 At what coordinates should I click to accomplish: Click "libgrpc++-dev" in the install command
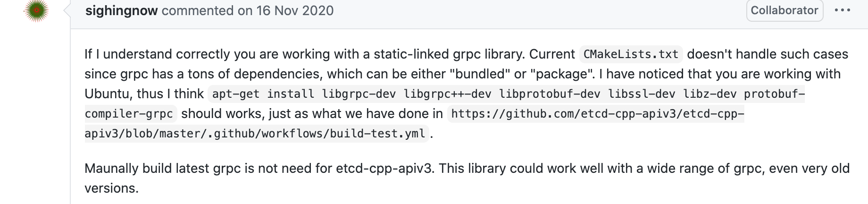[x=447, y=94]
